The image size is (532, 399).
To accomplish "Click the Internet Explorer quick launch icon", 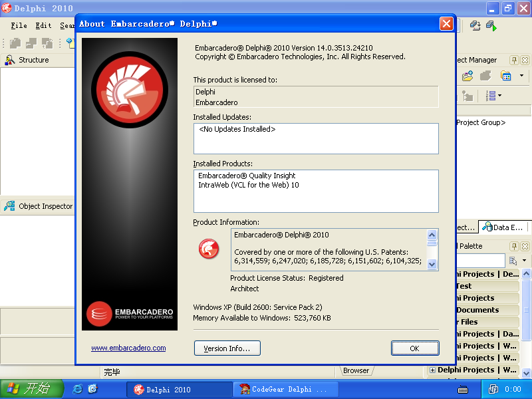I will point(77,389).
